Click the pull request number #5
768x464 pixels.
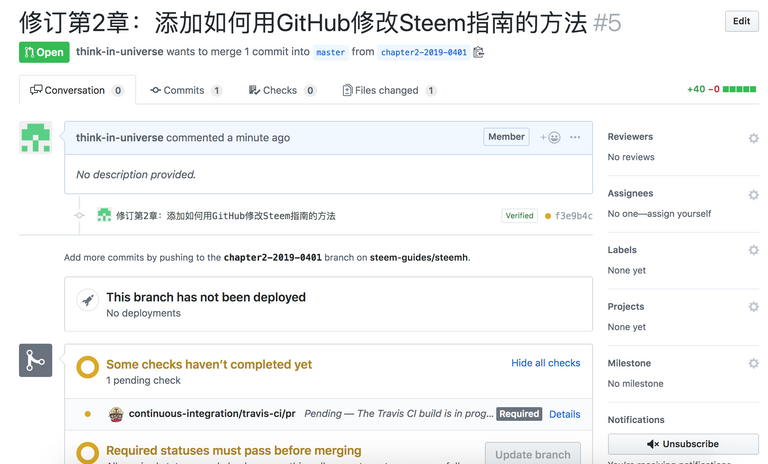tap(606, 23)
